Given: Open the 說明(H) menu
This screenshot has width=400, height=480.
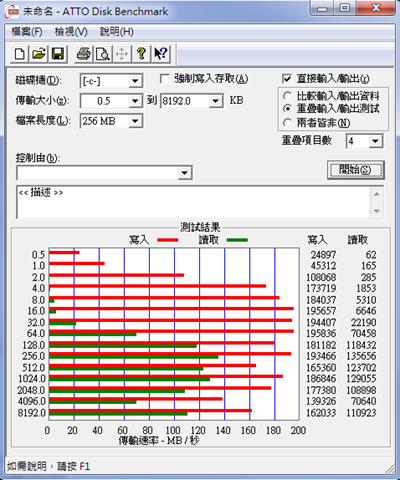Looking at the screenshot, I should pos(117,32).
